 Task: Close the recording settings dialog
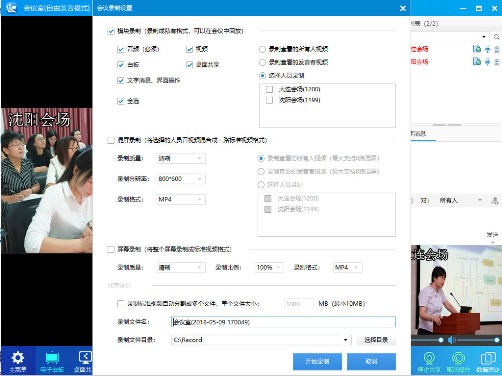403,8
